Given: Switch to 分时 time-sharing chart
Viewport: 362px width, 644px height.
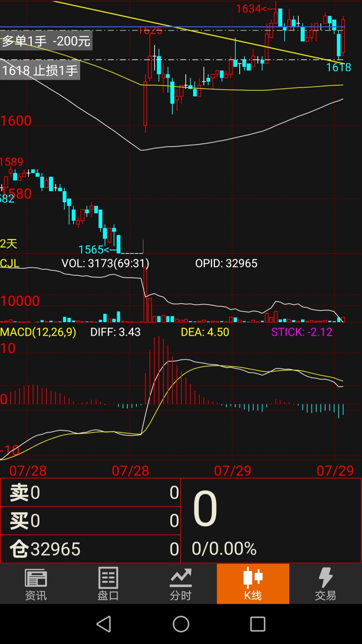Looking at the screenshot, I should coord(180,584).
